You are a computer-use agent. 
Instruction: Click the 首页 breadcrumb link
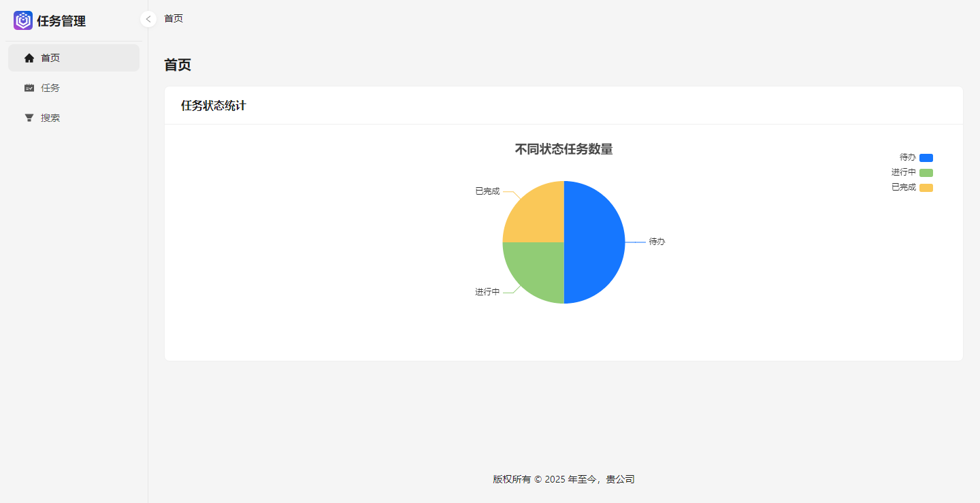(x=172, y=18)
